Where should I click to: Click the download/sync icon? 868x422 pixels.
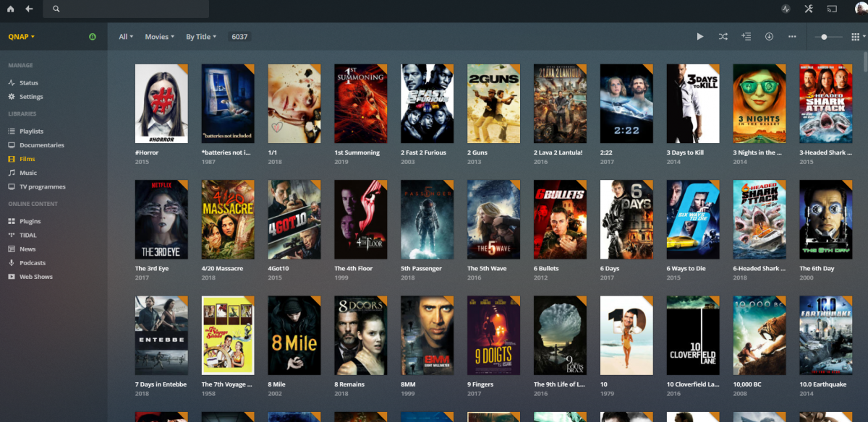point(769,36)
